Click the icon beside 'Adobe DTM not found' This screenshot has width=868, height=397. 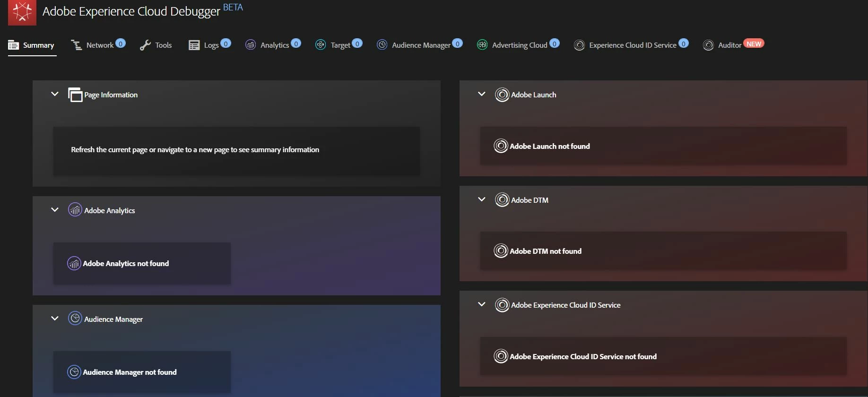click(501, 250)
